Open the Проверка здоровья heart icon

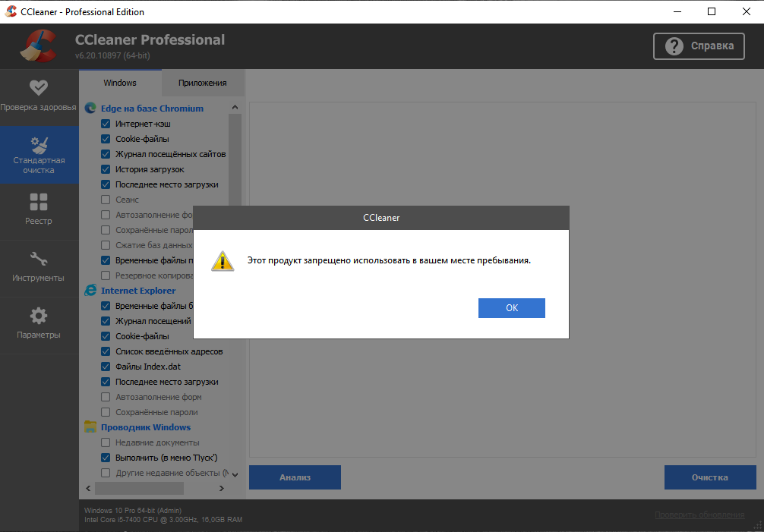coord(39,87)
